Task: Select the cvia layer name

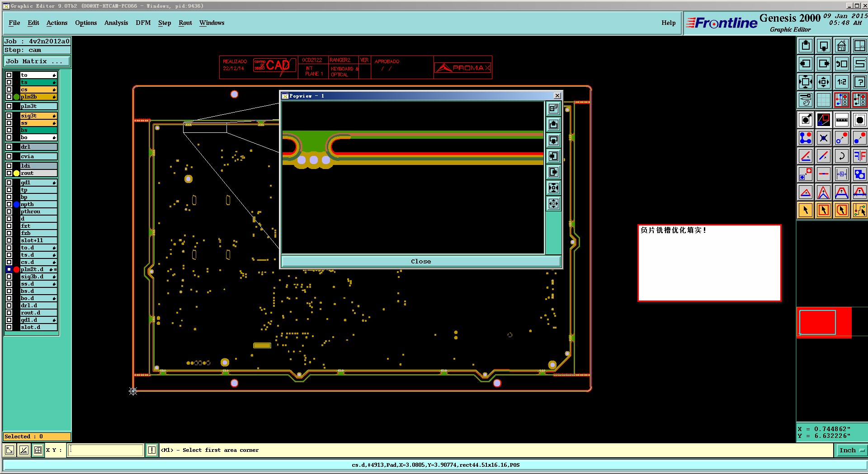Action: (x=38, y=156)
